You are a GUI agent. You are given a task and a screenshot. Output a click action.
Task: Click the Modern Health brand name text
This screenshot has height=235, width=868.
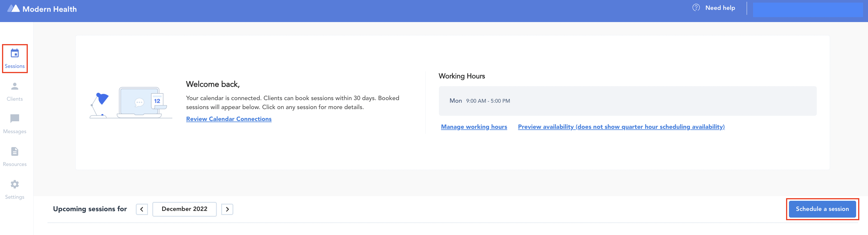pos(50,9)
